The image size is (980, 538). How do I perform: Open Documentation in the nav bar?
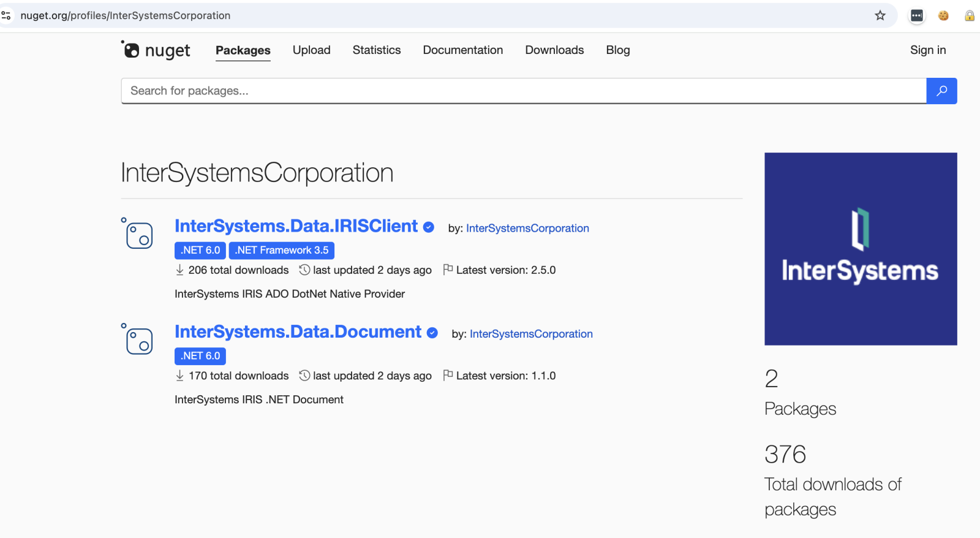point(463,50)
